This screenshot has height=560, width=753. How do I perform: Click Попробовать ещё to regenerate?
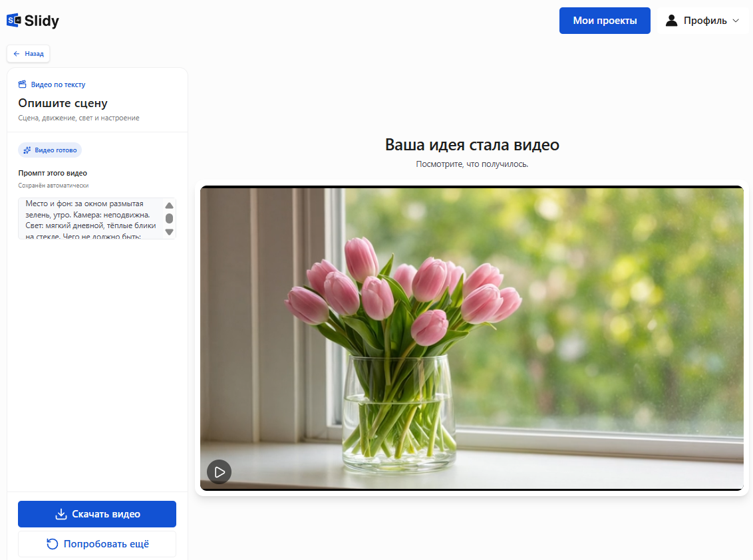(97, 543)
